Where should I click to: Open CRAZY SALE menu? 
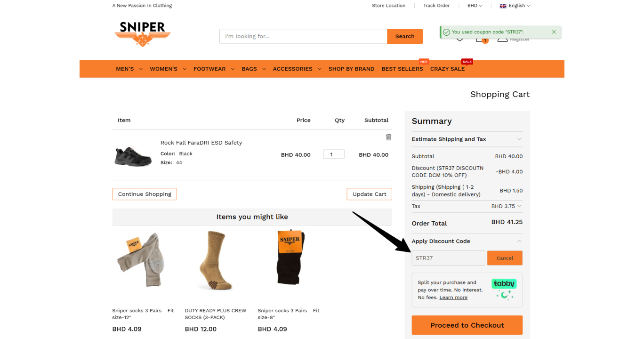[x=447, y=69]
